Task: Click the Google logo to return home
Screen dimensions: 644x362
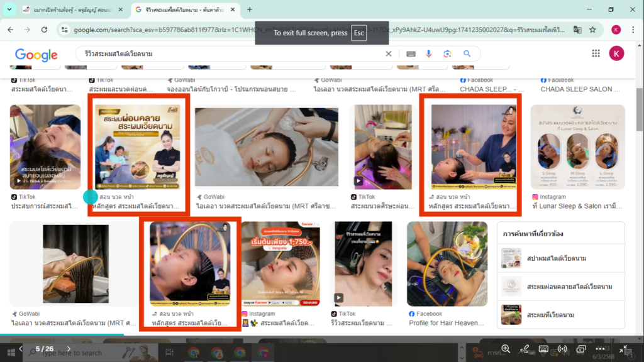Action: tap(36, 55)
